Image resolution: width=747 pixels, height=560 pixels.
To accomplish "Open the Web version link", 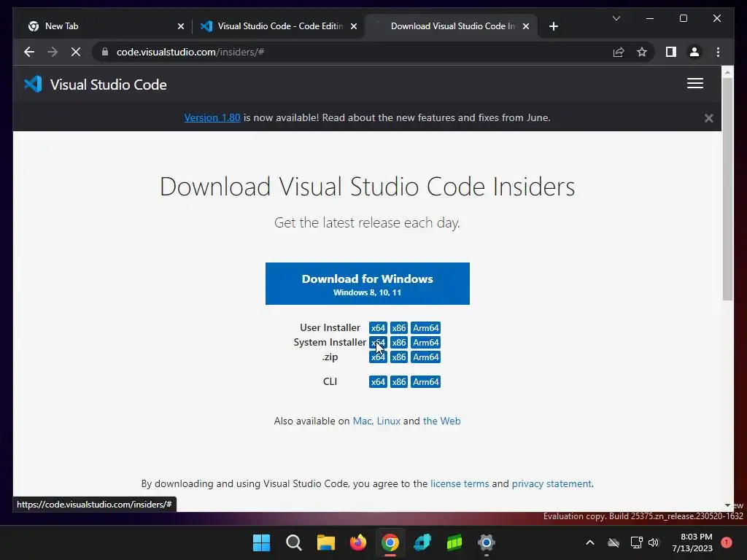I will pyautogui.click(x=441, y=421).
